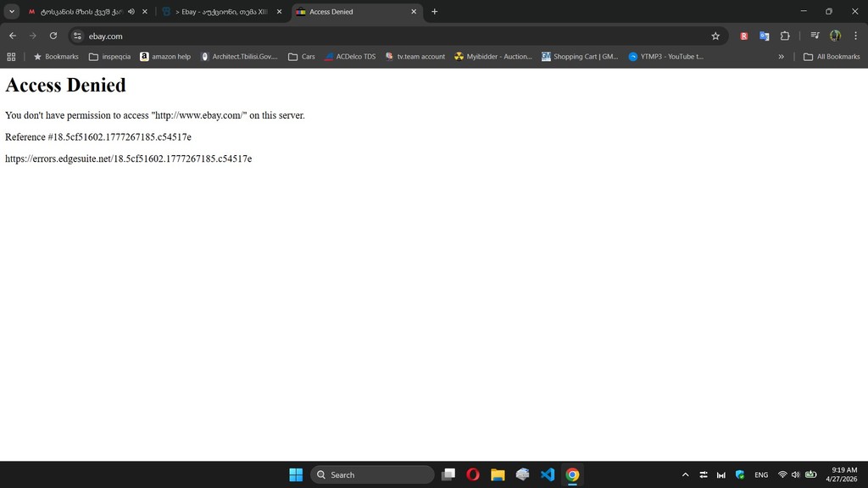
Task: Open the apps grid icon in bookmarks bar
Action: (x=11, y=57)
